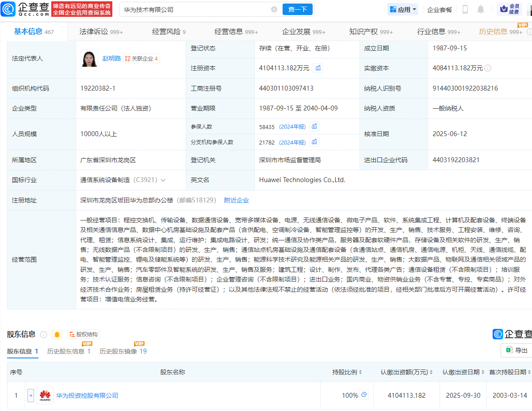Open notifications via the top bell icon
532x411 pixels.
click(x=481, y=9)
